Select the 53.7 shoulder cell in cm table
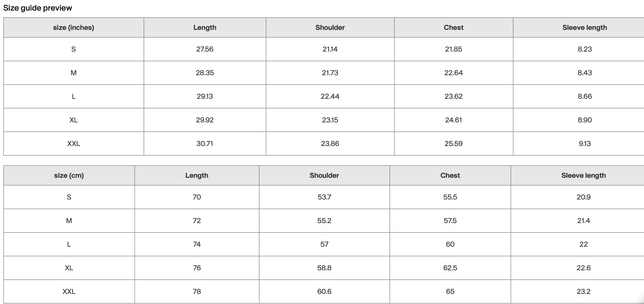644x304 pixels. coord(324,197)
